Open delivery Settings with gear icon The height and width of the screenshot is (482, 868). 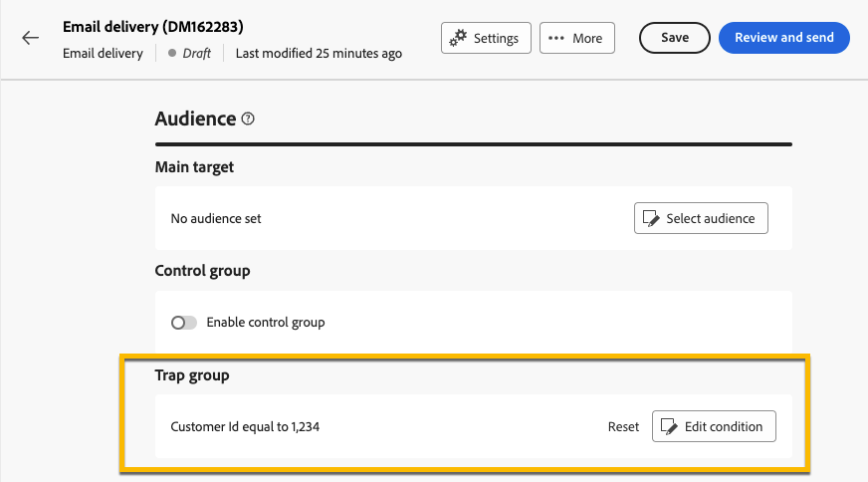coord(486,38)
